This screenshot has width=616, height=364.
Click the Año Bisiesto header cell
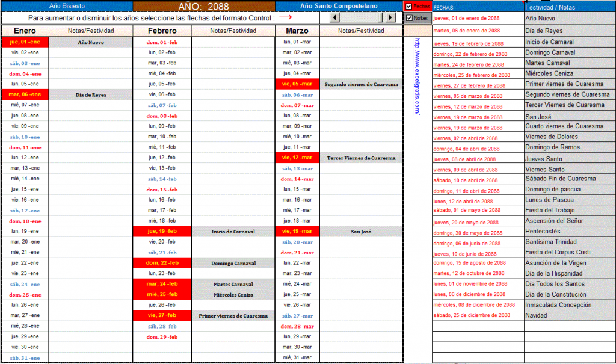pos(67,6)
